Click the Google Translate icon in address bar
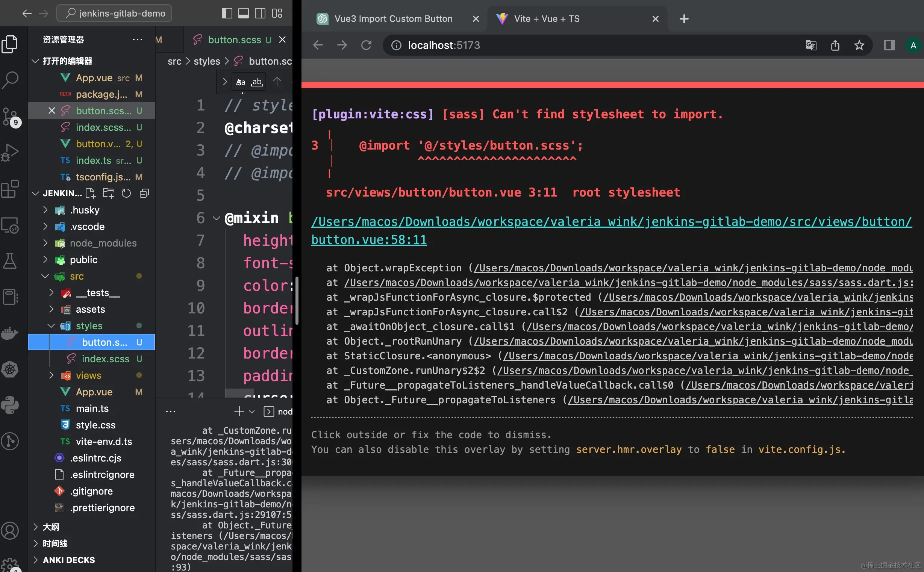924x572 pixels. coord(811,45)
